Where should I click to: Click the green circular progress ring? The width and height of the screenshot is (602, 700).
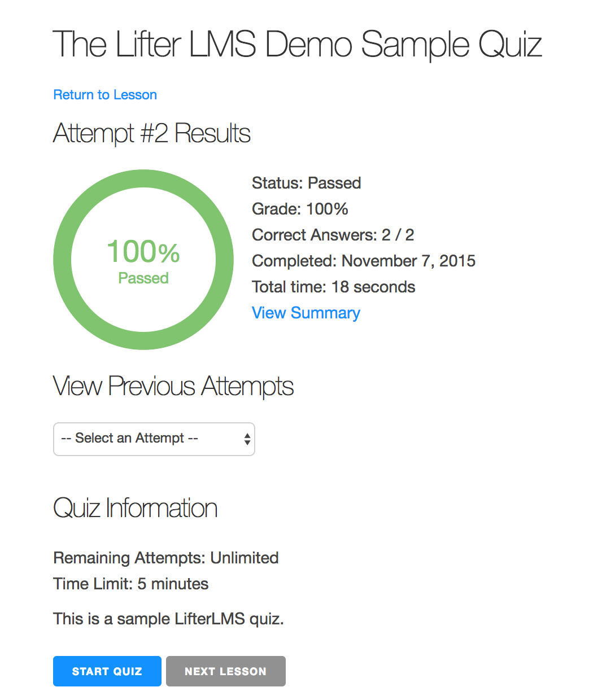62,260
